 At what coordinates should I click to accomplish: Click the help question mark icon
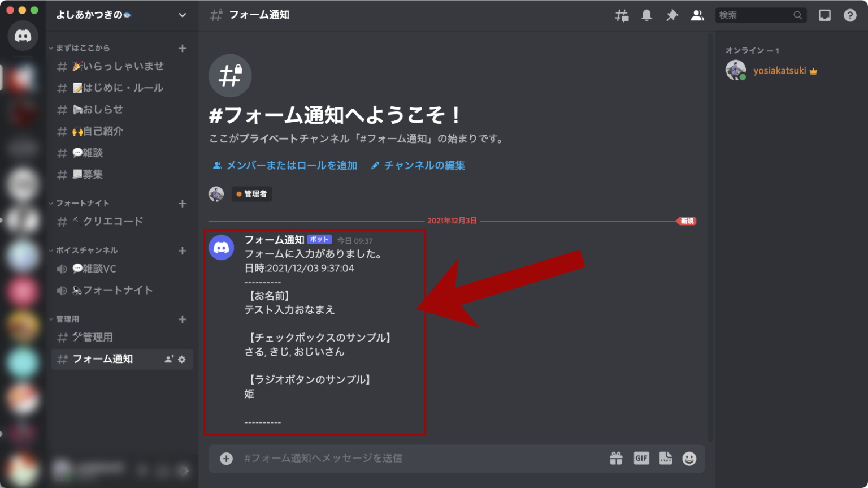(x=850, y=15)
